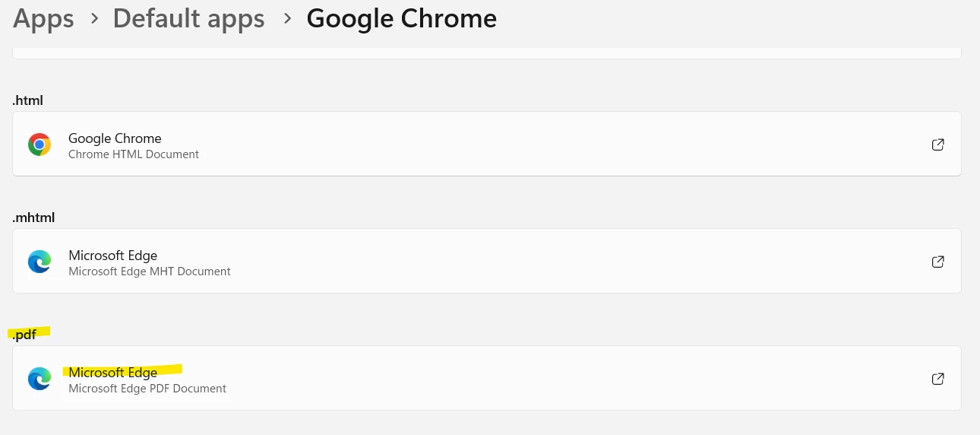Select the Google Chrome app name for .html
The width and height of the screenshot is (980, 435).
[115, 138]
